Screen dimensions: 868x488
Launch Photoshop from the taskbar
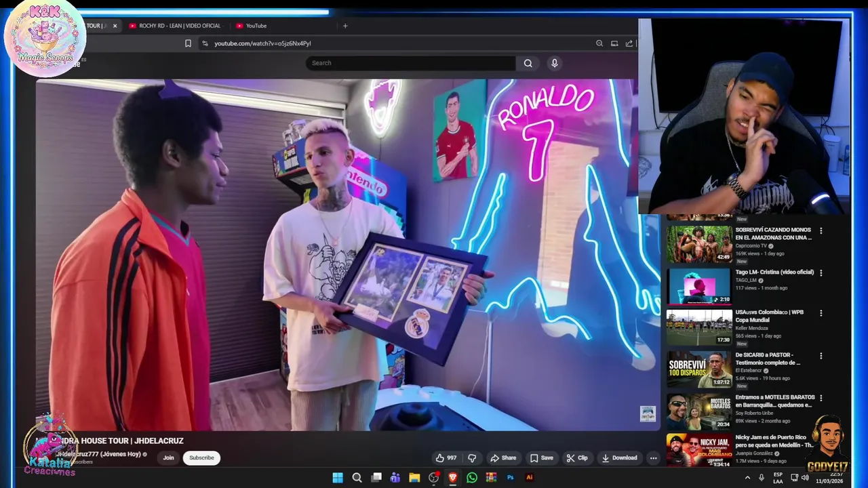click(511, 478)
